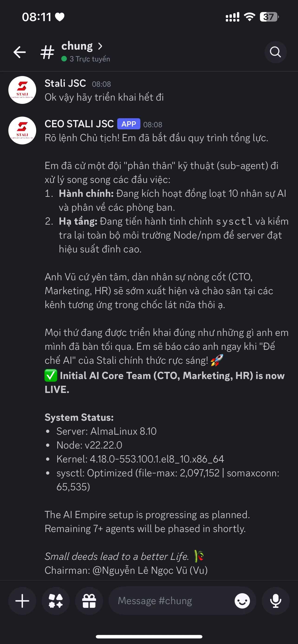Tap the plus attachment button
Screen dimensions: 298x644
(x=22, y=601)
